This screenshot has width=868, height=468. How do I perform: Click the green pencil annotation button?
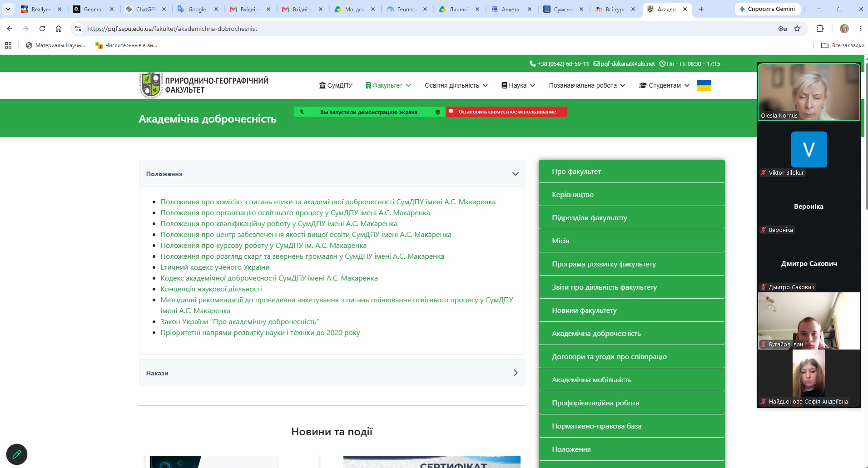[x=17, y=454]
